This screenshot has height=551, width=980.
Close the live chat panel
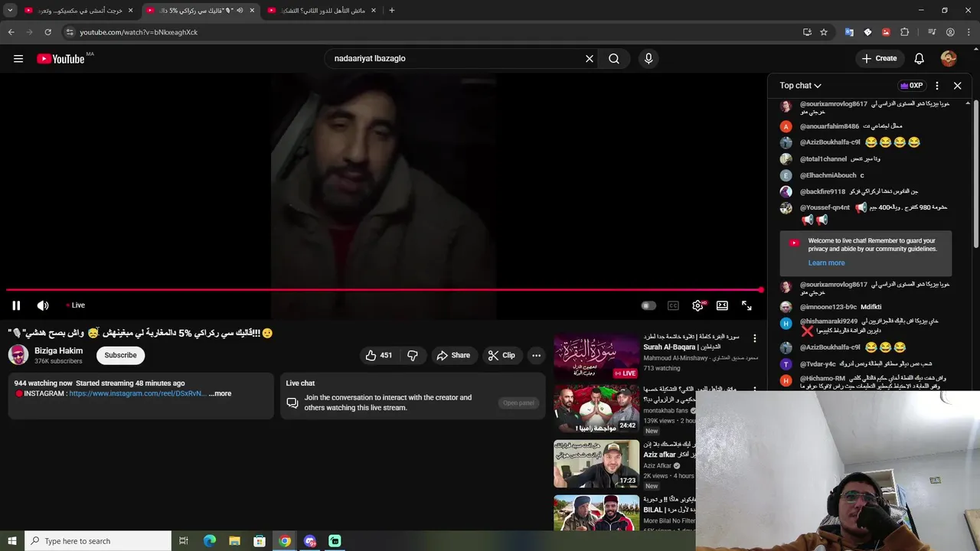point(957,86)
